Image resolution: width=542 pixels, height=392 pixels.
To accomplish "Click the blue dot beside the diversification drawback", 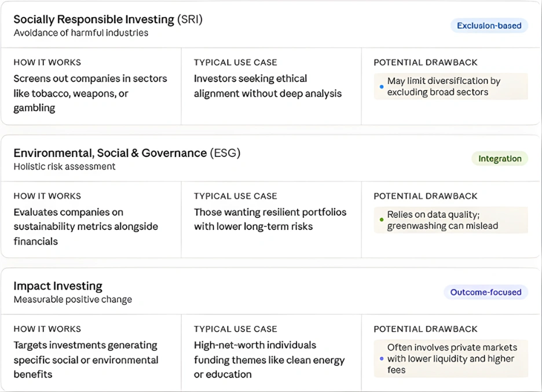I will [x=382, y=87].
